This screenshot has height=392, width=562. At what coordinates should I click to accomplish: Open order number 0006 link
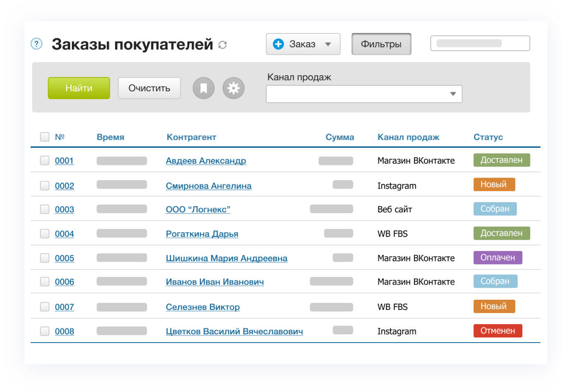(65, 282)
